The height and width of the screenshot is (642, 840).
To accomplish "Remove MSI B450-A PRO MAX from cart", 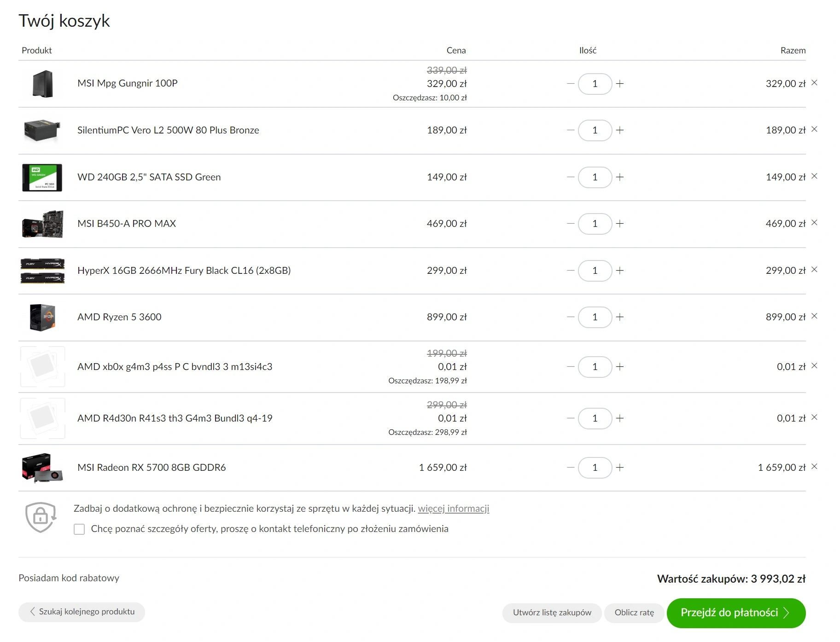I will coord(814,223).
